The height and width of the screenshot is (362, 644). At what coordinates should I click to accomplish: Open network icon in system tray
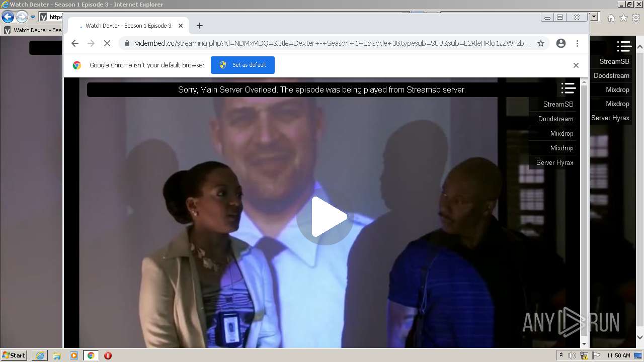coord(584,355)
